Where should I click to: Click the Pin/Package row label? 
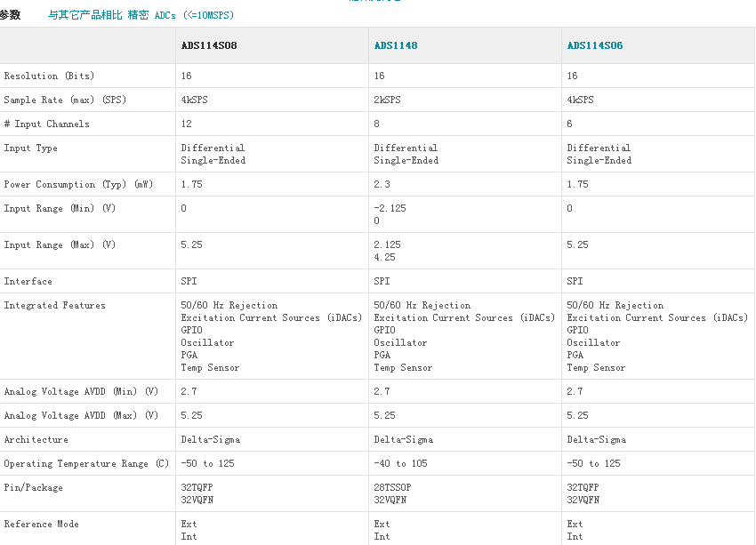33,487
